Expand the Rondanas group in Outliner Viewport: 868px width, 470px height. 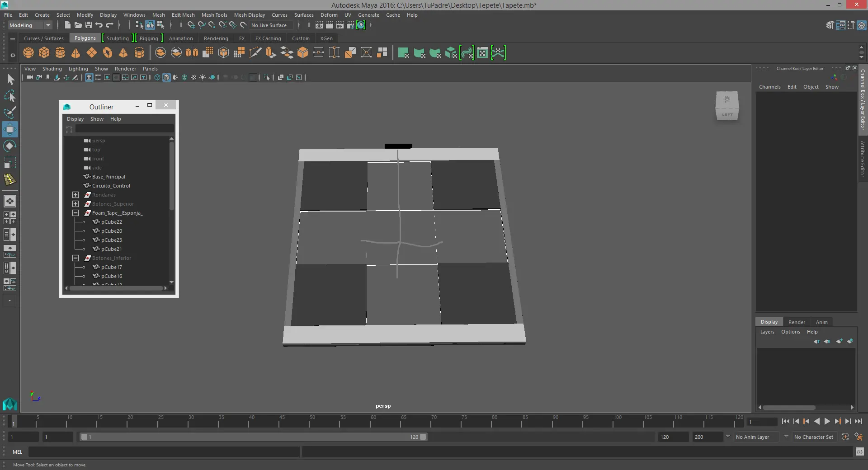pyautogui.click(x=75, y=195)
